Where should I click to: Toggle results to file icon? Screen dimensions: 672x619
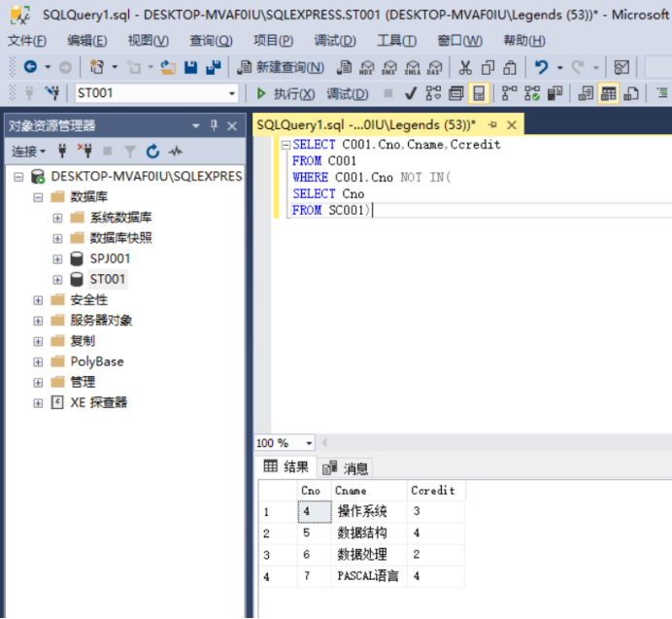tap(631, 93)
